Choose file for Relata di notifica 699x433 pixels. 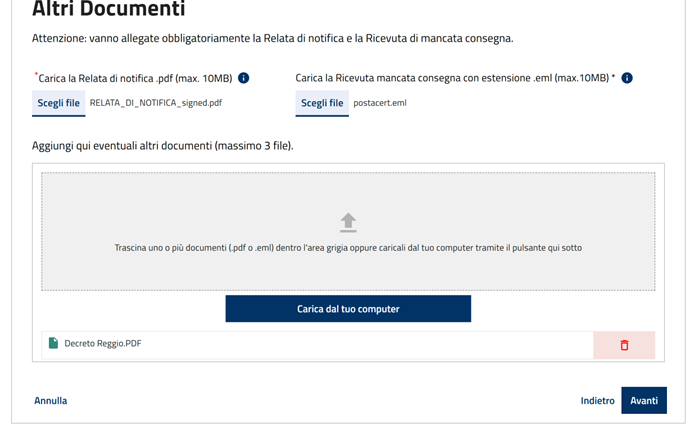coord(58,103)
